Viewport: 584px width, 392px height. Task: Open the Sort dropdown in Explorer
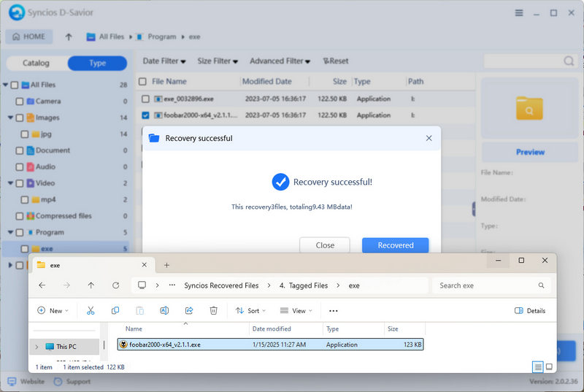[x=250, y=310]
